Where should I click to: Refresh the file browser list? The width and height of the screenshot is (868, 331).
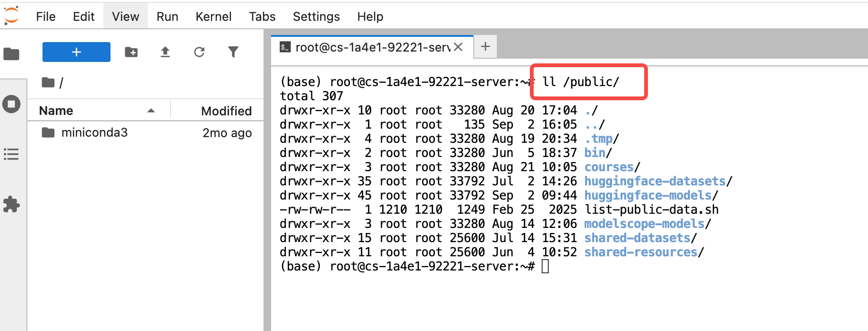[199, 52]
